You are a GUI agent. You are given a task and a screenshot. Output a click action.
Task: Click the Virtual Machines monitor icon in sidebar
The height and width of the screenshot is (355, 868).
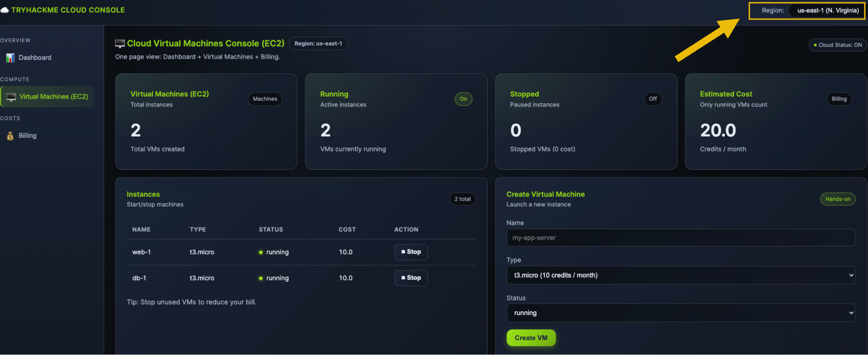11,97
